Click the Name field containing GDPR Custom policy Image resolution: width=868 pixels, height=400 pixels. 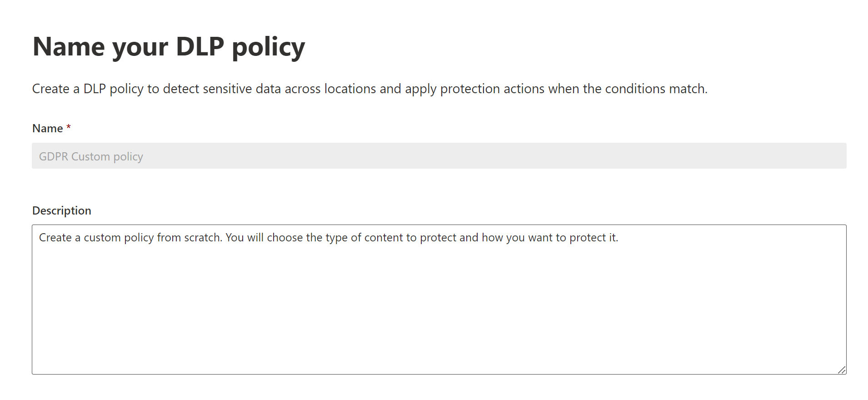click(x=439, y=156)
